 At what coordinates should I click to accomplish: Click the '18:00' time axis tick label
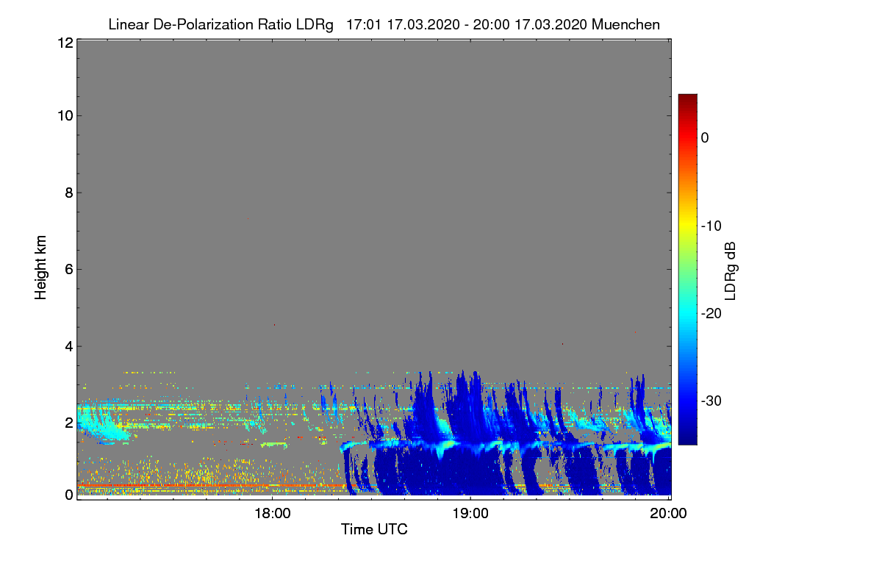(x=272, y=514)
